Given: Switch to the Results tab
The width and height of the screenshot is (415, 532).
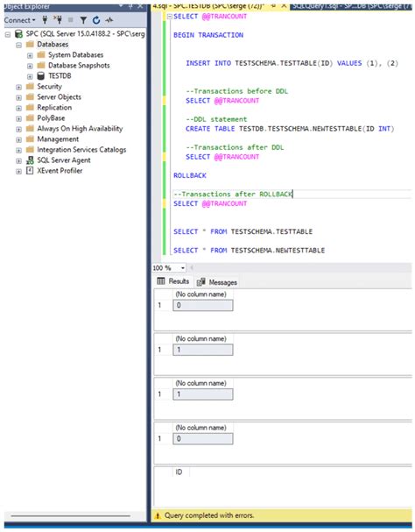Looking at the screenshot, I should click(173, 281).
